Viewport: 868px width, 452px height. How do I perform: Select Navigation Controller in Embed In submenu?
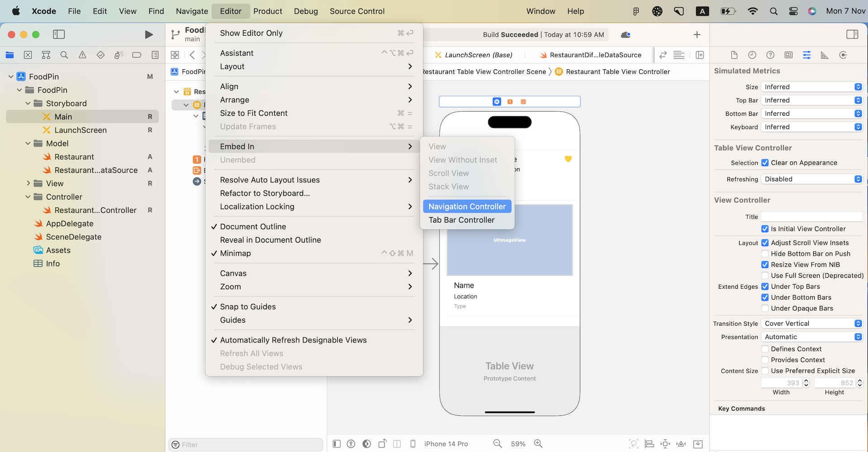(467, 206)
